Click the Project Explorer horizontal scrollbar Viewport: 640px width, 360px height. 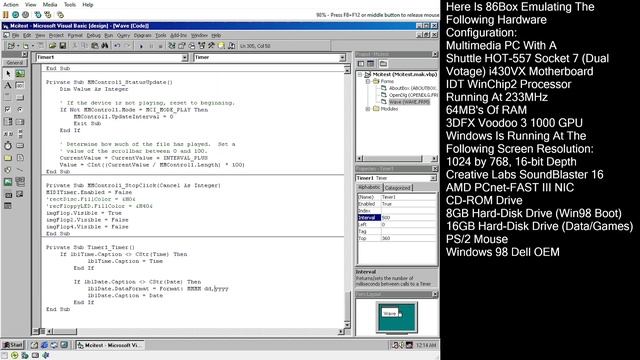(396, 158)
